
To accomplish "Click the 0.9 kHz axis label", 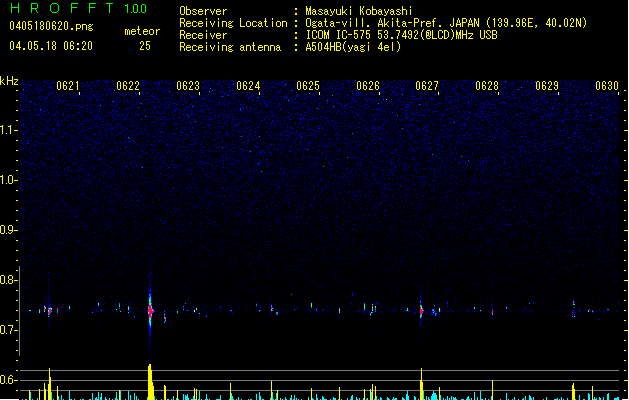I will coord(8,230).
